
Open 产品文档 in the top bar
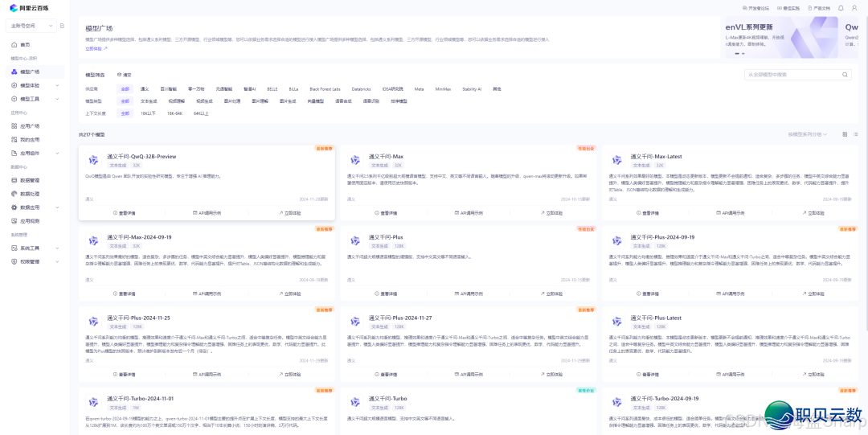(x=819, y=8)
